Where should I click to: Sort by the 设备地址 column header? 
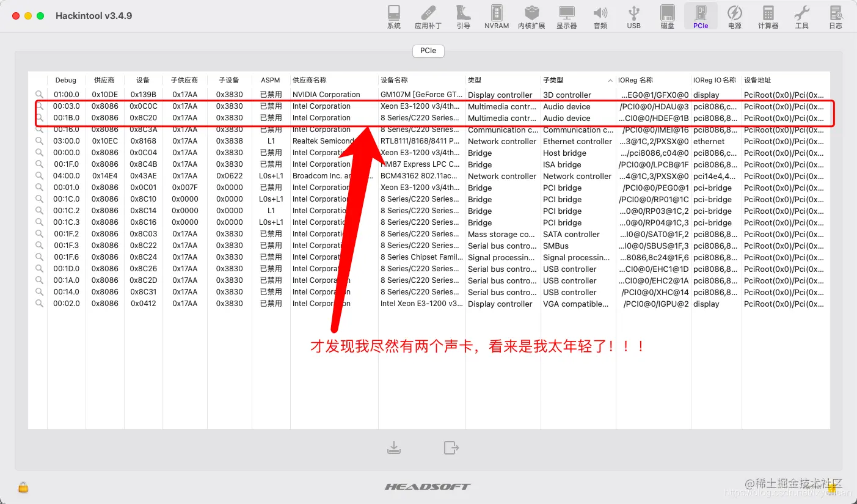pos(785,80)
